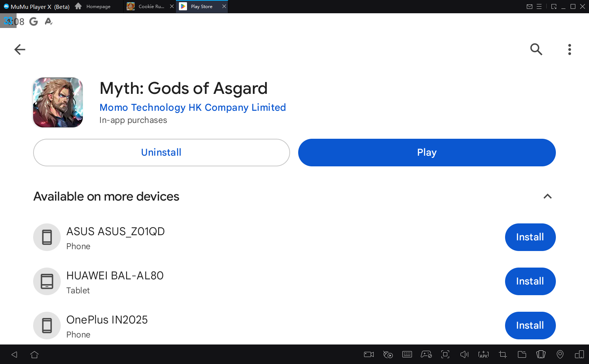Click the install APK icon
The height and width of the screenshot is (364, 589).
[483, 354]
